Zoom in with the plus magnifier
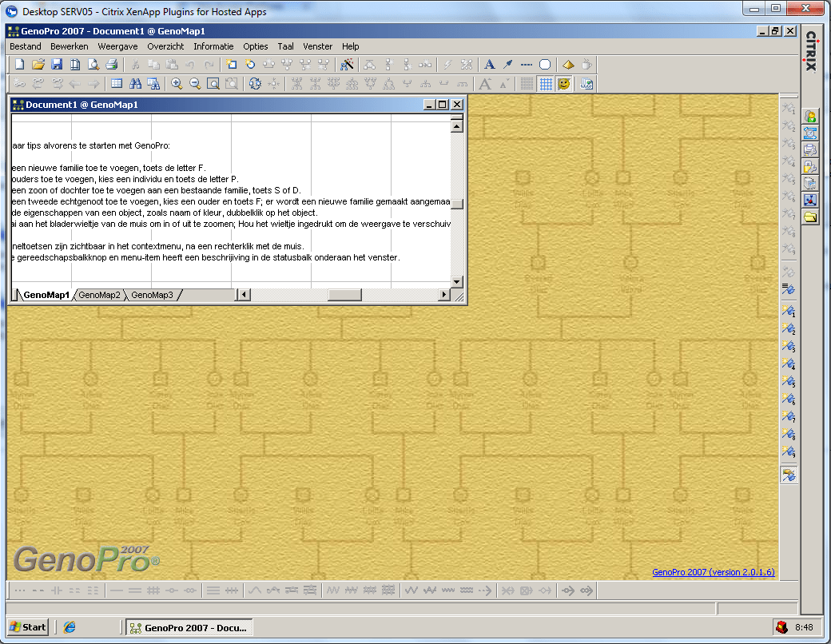 coord(177,84)
